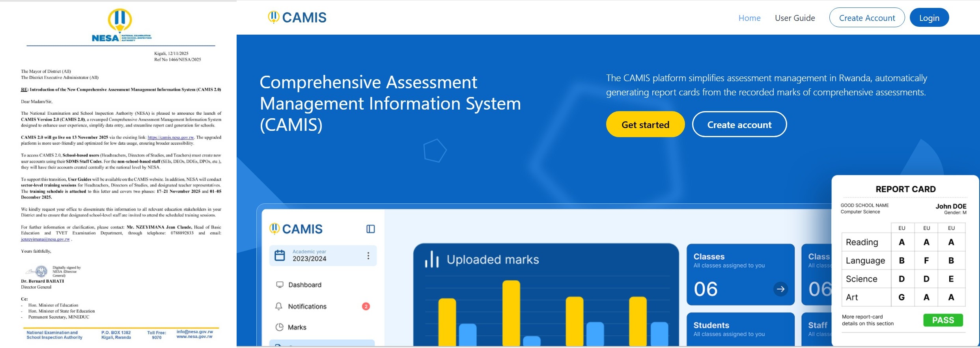
Task: Click the email address link in letter
Action: pyautogui.click(x=45, y=239)
